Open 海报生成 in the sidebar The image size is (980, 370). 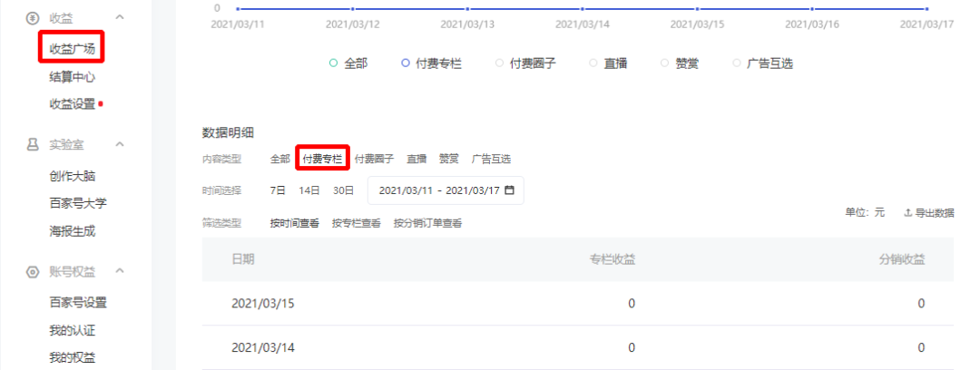72,231
